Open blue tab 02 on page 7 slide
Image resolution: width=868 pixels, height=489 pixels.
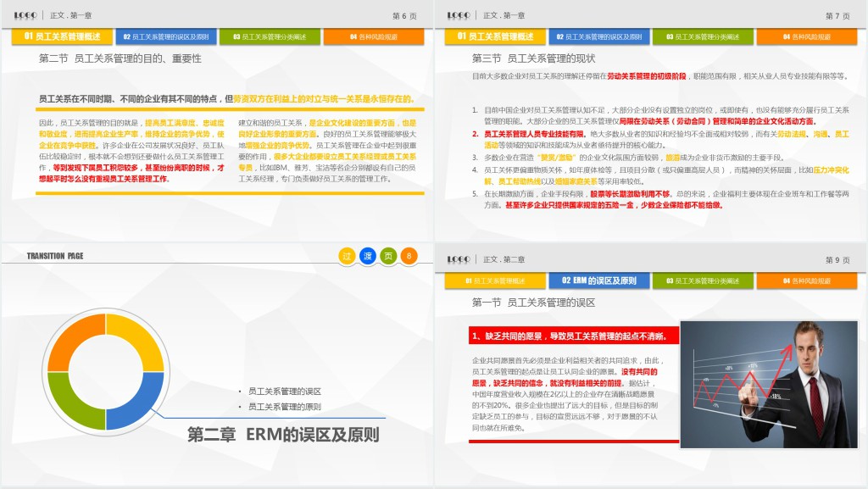pos(599,37)
